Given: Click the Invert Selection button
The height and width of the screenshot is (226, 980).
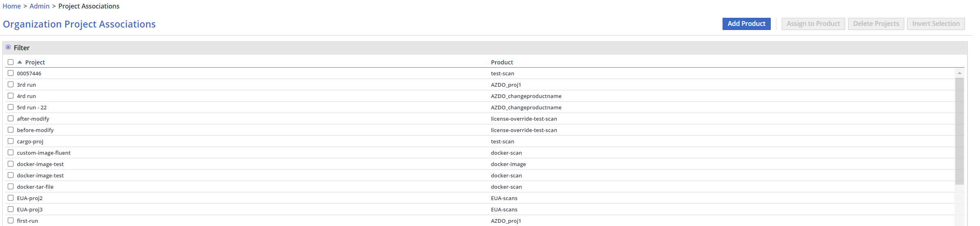Looking at the screenshot, I should [x=935, y=24].
